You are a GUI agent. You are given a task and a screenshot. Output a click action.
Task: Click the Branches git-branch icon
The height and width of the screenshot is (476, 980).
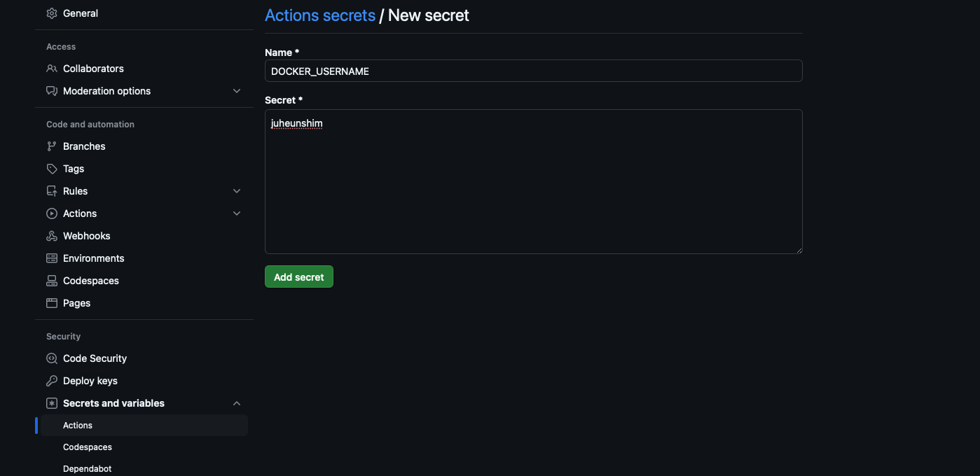click(x=52, y=146)
